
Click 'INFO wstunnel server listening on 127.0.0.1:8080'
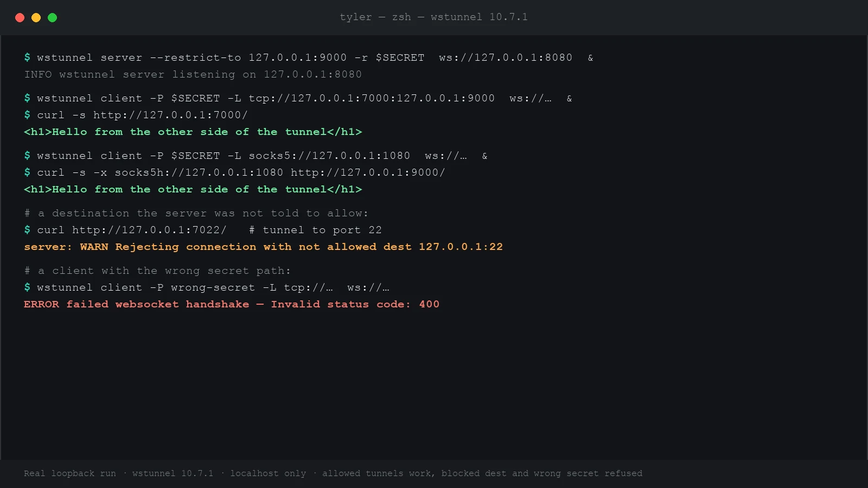click(193, 74)
